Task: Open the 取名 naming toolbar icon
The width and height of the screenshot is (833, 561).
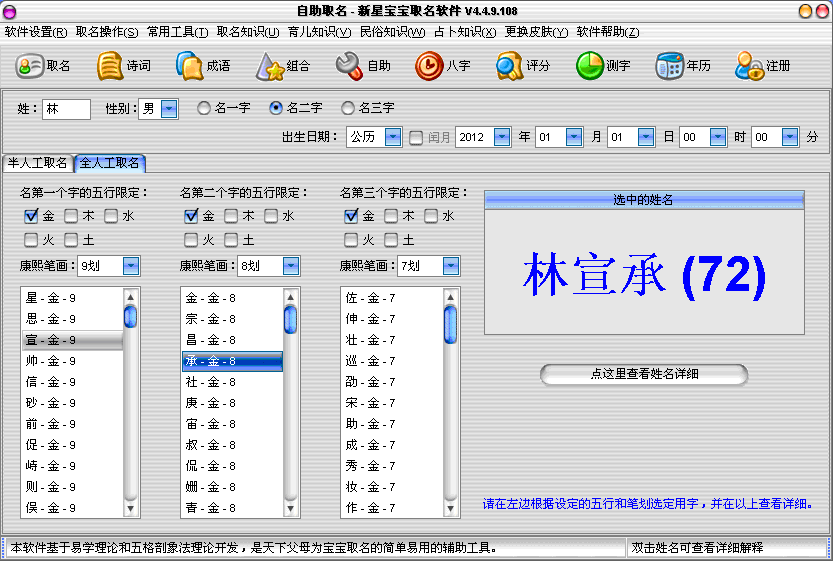Action: (x=43, y=66)
